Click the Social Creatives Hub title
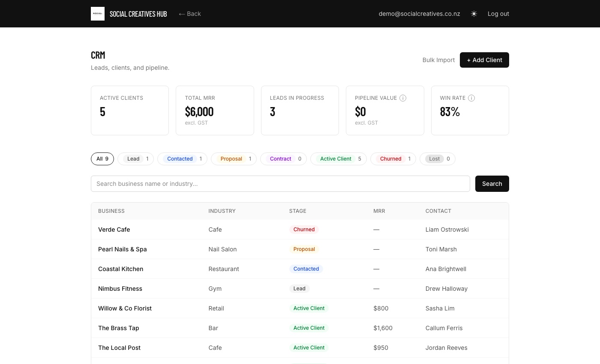600x364 pixels. tap(138, 14)
